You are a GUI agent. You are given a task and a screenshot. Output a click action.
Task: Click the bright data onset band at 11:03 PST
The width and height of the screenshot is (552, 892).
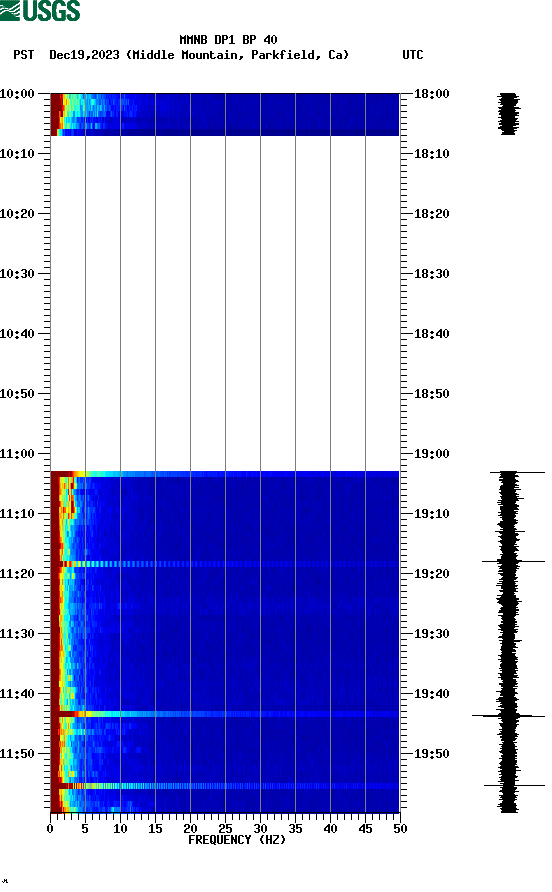tap(225, 474)
